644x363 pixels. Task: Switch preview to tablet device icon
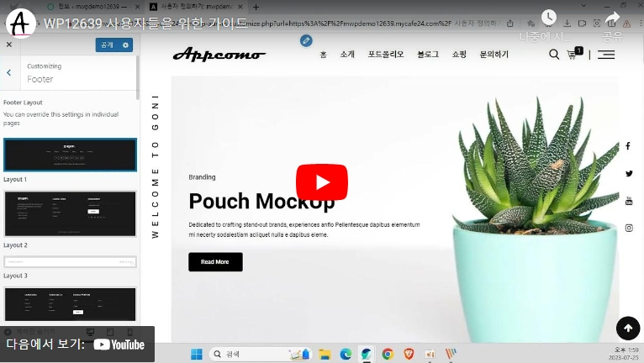pyautogui.click(x=109, y=332)
